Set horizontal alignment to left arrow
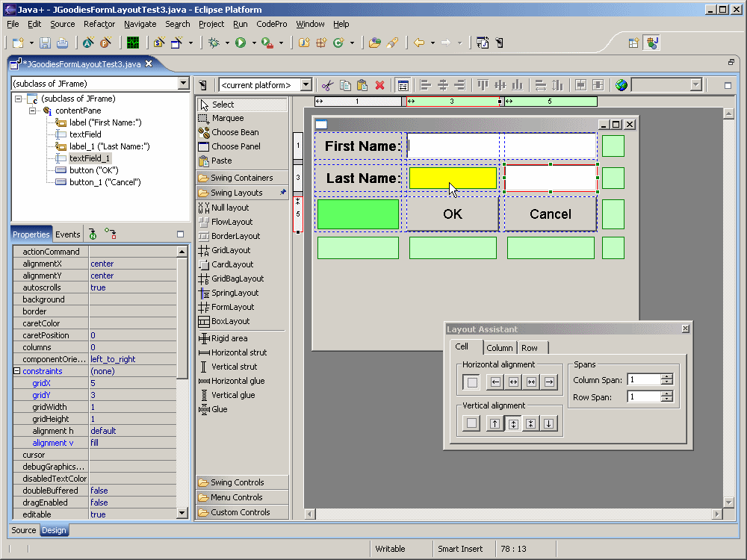This screenshot has width=747, height=560. click(x=495, y=382)
